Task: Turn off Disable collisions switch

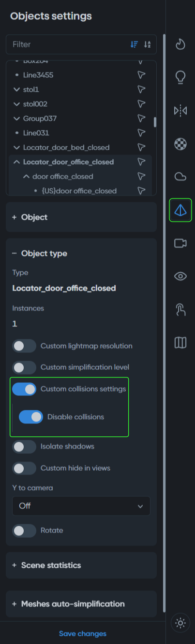Action: coord(31,417)
